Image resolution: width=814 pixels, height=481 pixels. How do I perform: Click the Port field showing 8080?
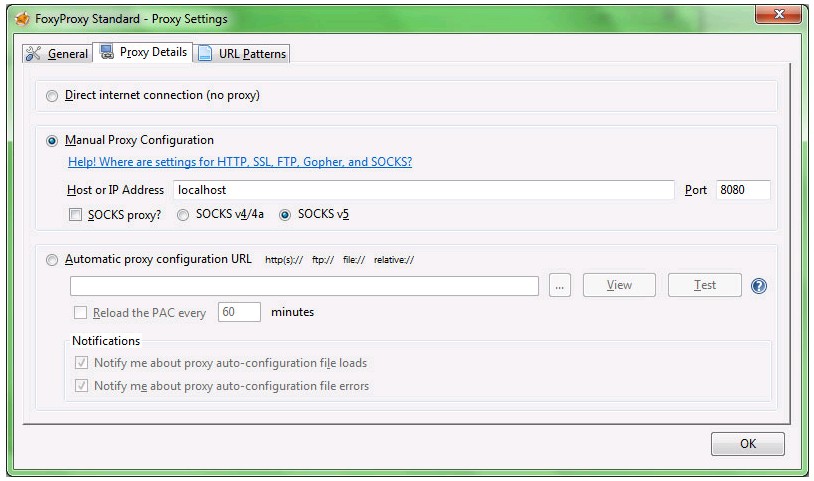(x=743, y=190)
